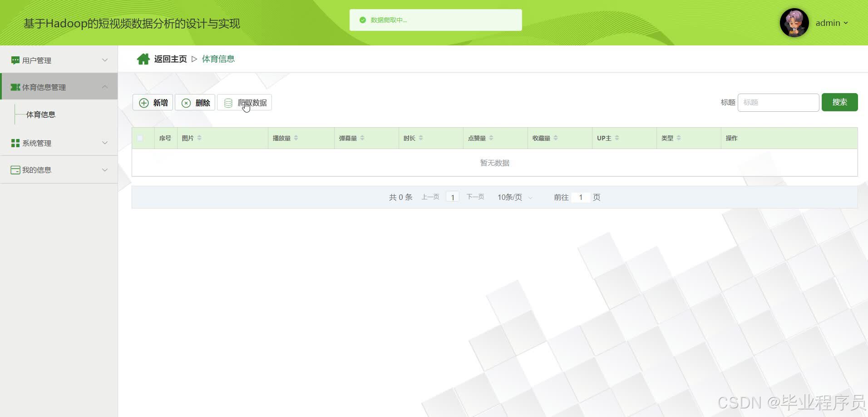The height and width of the screenshot is (417, 868).
Task: Click the system management grid icon
Action: pyautogui.click(x=15, y=143)
